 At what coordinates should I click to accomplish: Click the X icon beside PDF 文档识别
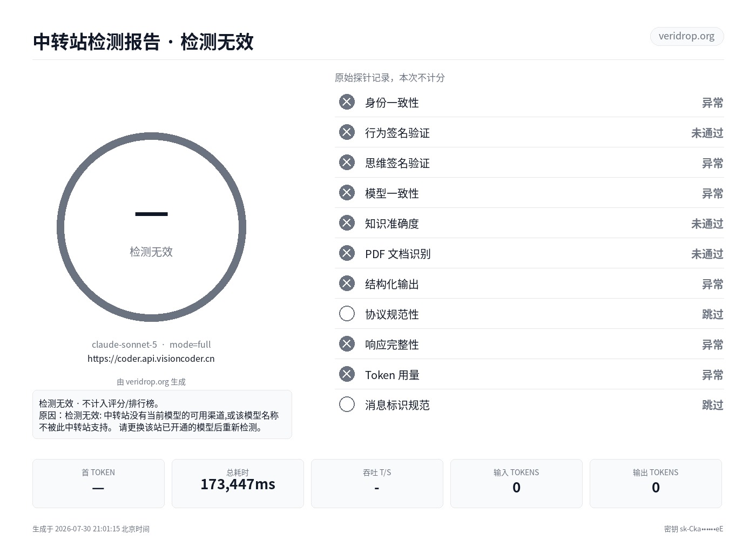[347, 253]
